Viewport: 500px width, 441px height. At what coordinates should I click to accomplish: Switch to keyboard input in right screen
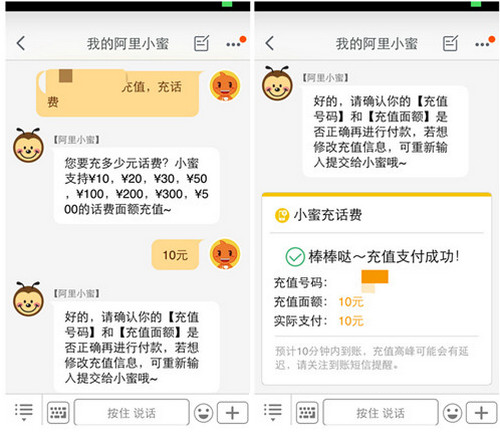coord(307,413)
